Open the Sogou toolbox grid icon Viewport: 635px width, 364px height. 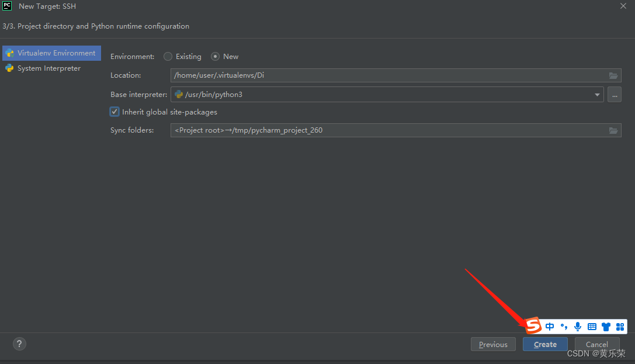620,327
